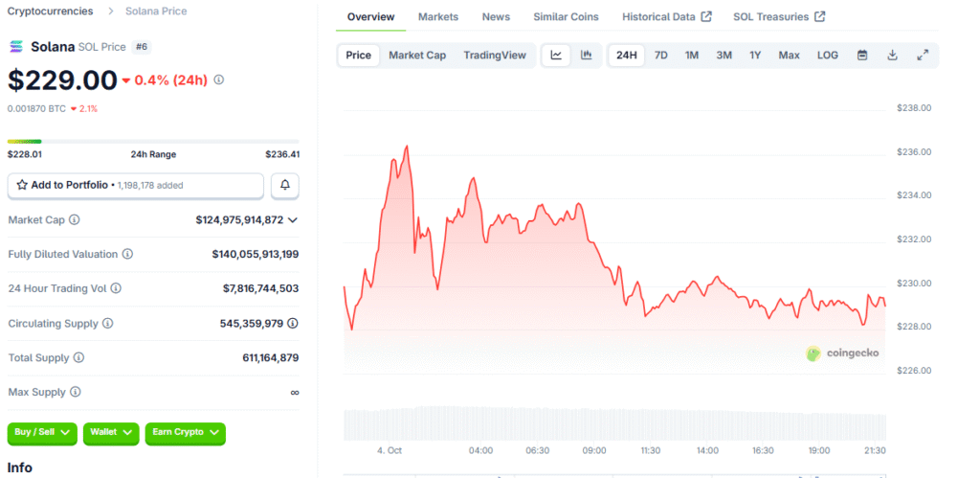Expand the Market Cap details chevron

(292, 220)
